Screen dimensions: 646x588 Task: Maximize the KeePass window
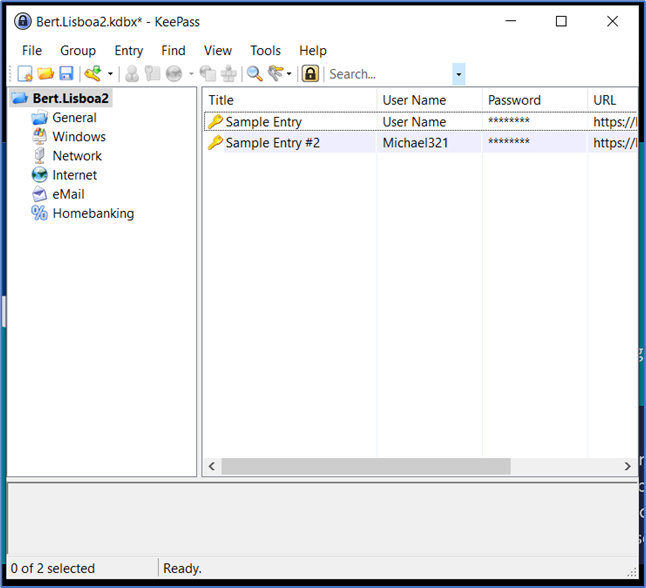coord(561,21)
